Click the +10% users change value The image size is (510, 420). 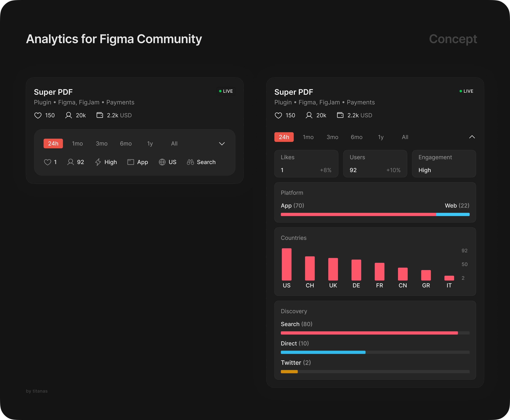tap(393, 170)
